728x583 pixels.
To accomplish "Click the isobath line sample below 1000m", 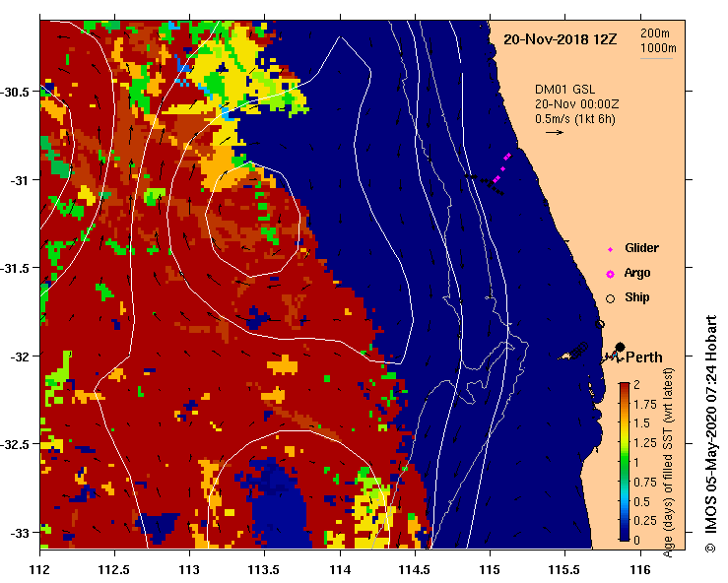I will [657, 58].
